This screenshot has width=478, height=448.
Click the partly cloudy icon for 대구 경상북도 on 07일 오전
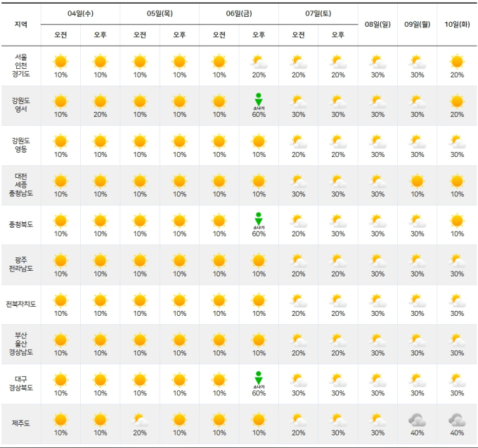click(x=298, y=380)
